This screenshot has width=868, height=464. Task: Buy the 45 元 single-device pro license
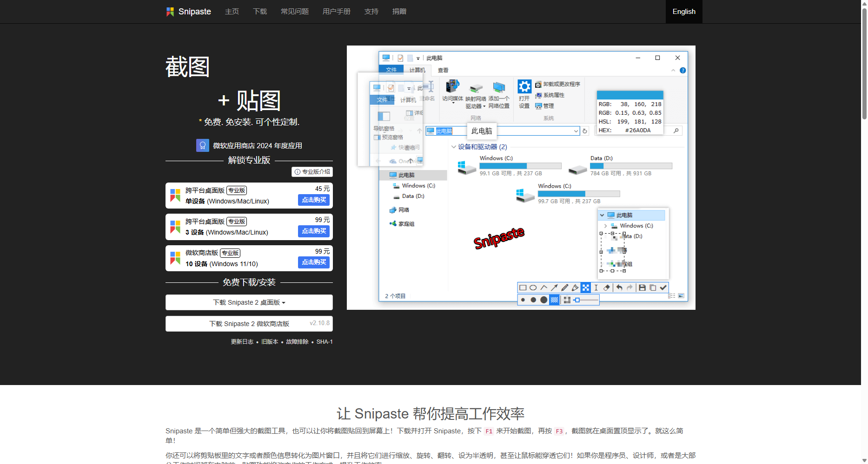point(314,200)
